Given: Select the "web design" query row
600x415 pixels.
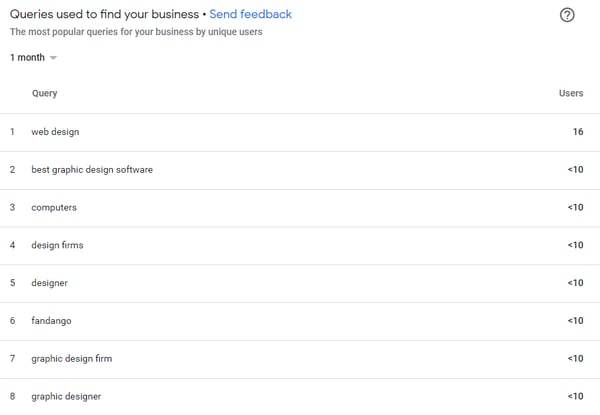Looking at the screenshot, I should coord(55,132).
